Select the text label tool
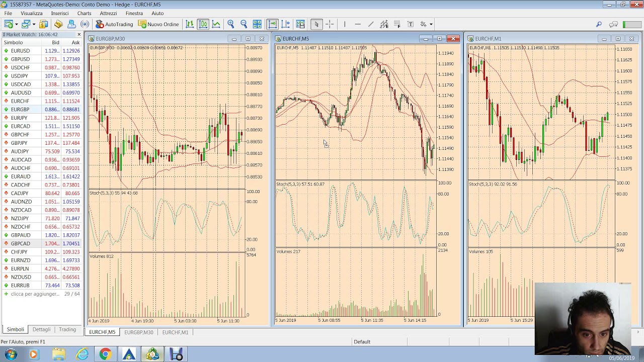This screenshot has height=362, width=644. 410,24
